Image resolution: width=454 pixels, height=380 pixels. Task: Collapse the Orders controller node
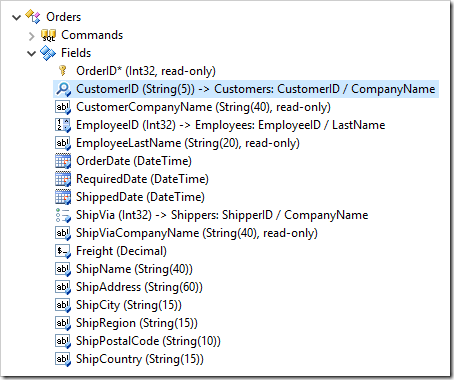[16, 17]
